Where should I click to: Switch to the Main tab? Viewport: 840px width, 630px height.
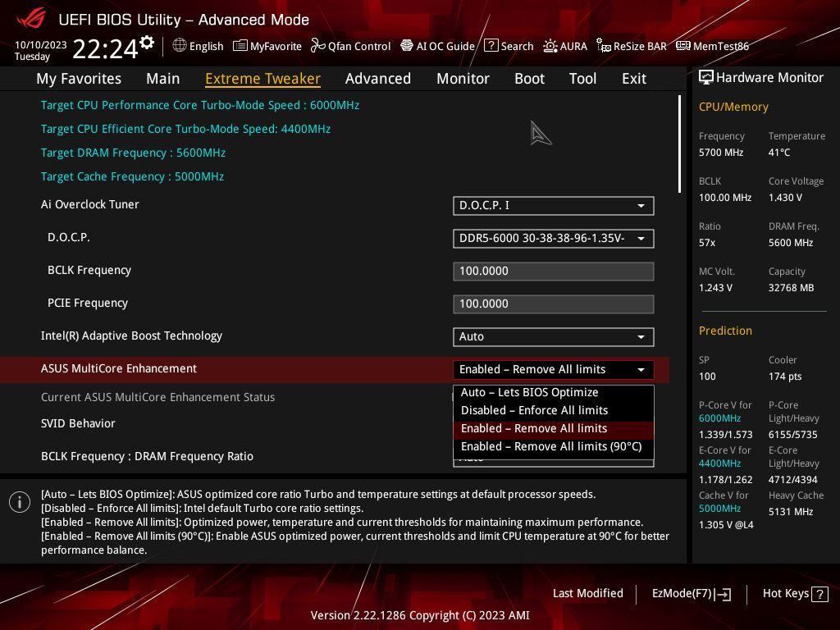point(163,78)
